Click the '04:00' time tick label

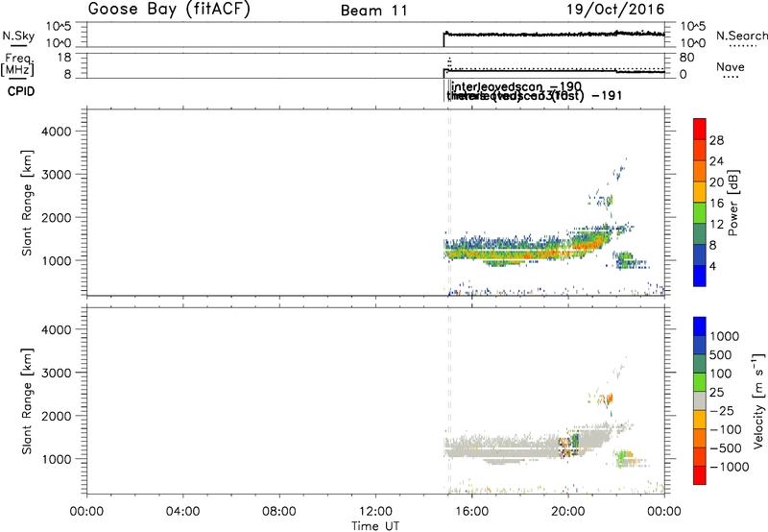183,512
